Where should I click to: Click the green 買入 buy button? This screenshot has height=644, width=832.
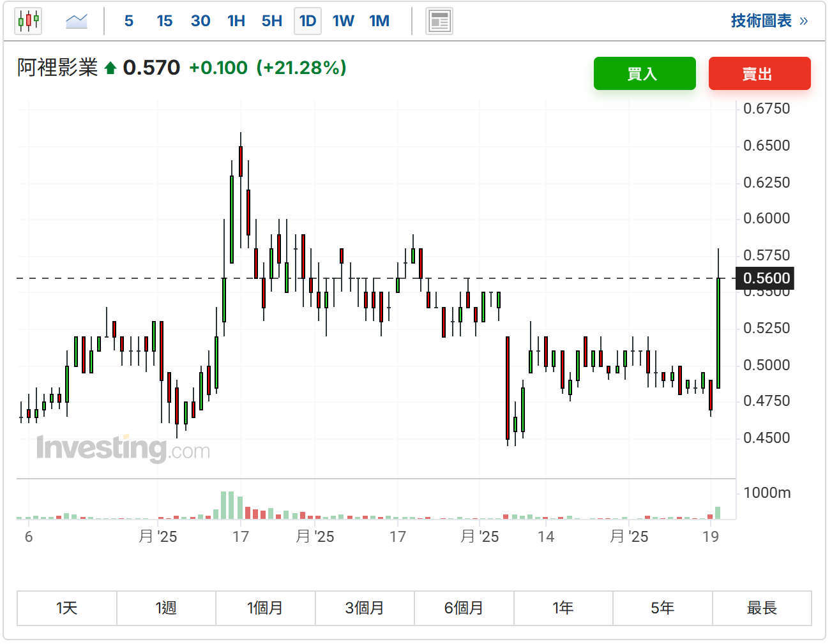pos(645,73)
